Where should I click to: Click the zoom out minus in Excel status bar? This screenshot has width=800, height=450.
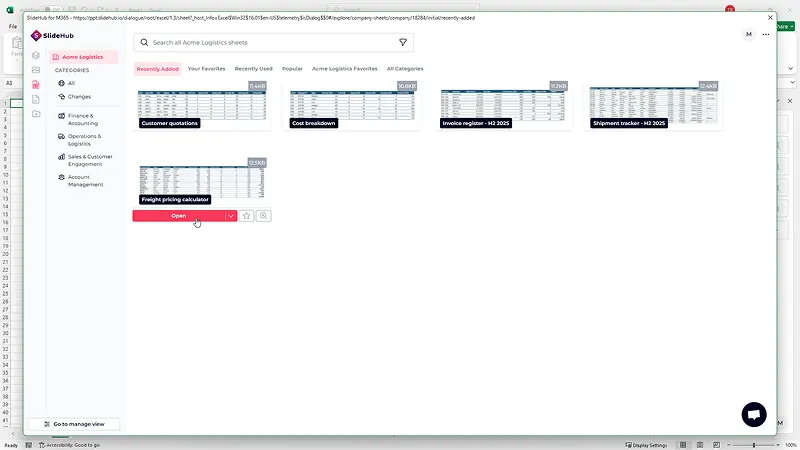[729, 445]
